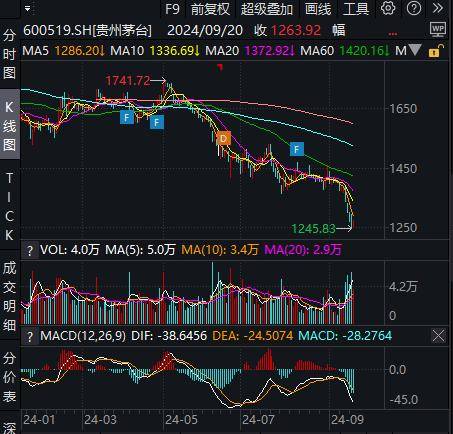Viewport: 453px width, 434px height.
Task: Open the small top-left dropdown arrow
Action: point(28,9)
